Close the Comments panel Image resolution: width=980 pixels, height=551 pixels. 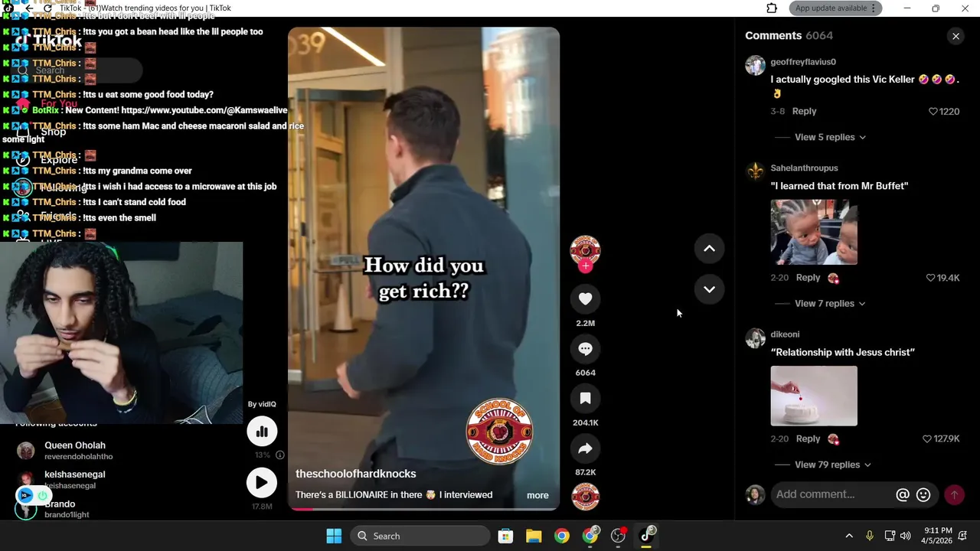click(955, 36)
